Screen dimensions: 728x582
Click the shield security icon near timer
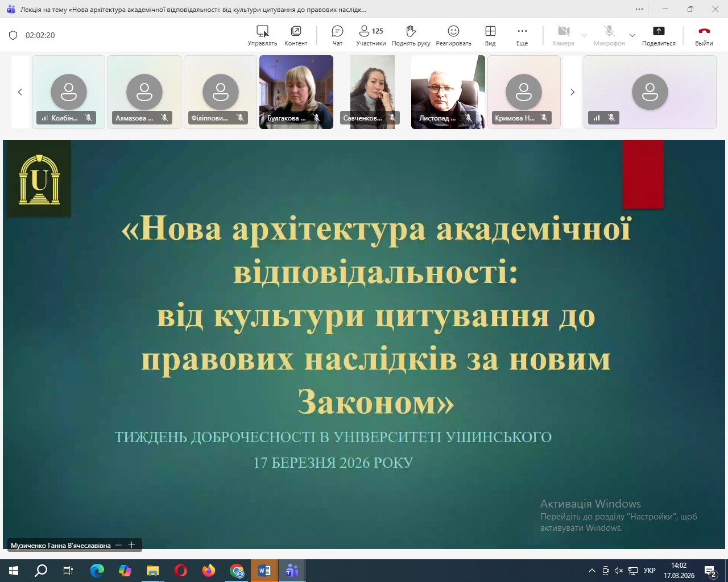tap(13, 35)
